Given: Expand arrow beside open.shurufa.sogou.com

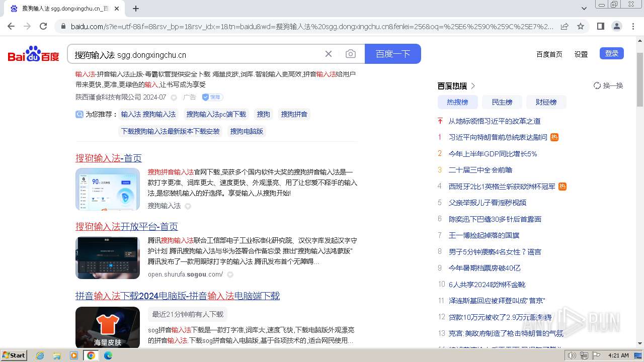Looking at the screenshot, I should point(230,275).
